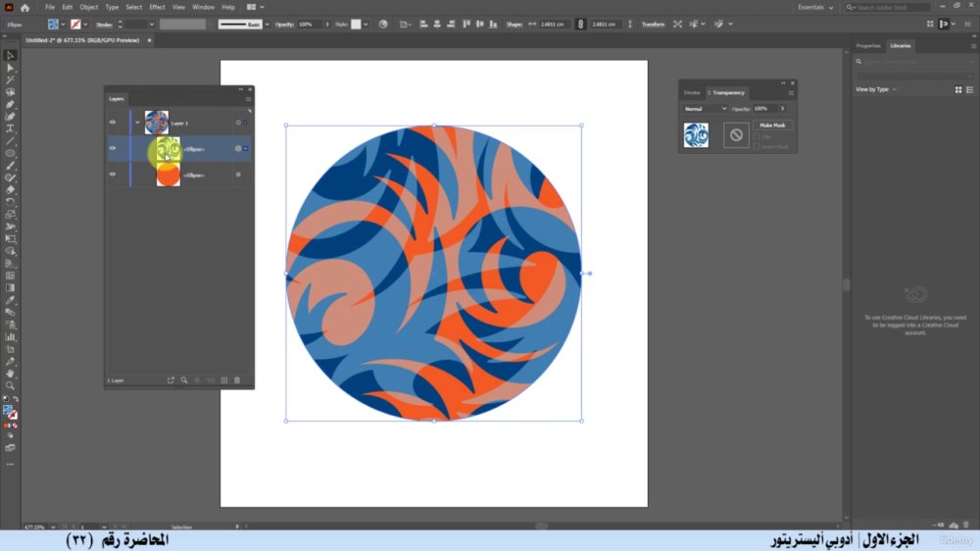Select the Type tool

click(x=10, y=128)
